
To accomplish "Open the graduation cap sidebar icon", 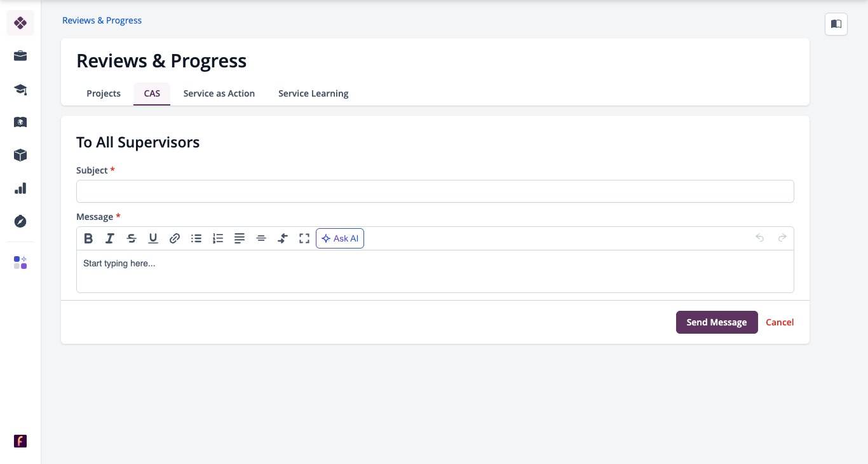I will (20, 89).
